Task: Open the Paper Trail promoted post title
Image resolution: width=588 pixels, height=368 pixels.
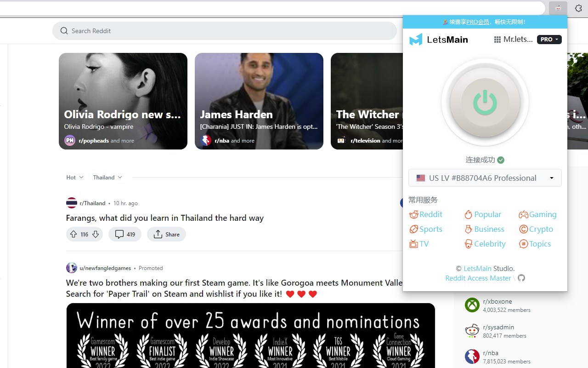Action: 234,288
